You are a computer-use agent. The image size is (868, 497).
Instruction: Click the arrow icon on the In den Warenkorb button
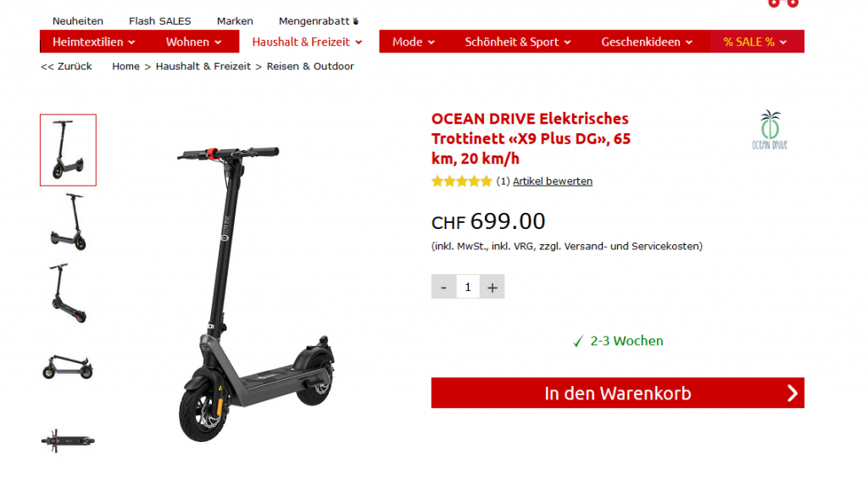[793, 393]
